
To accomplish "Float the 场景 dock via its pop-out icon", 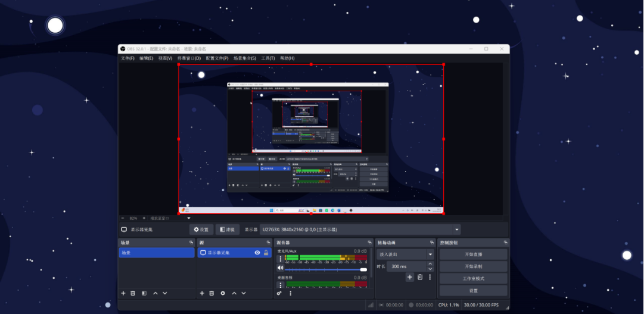I will 191,243.
